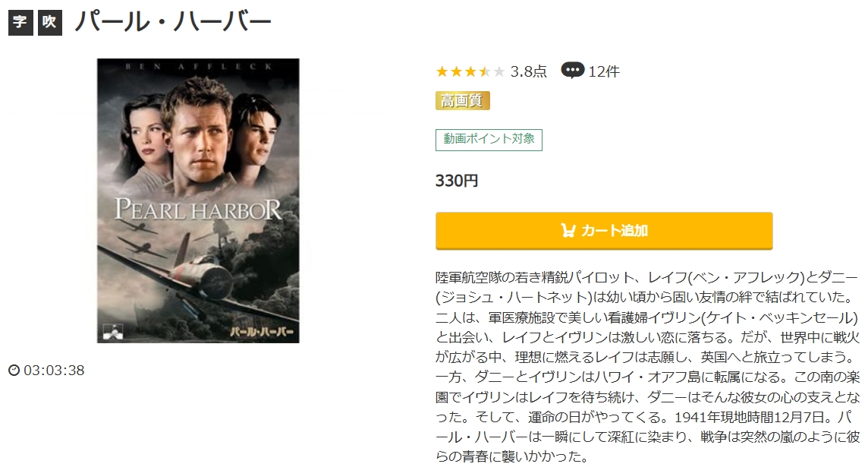Open the comment bubble icon
Viewport: 868px width, 467px height.
[x=572, y=71]
